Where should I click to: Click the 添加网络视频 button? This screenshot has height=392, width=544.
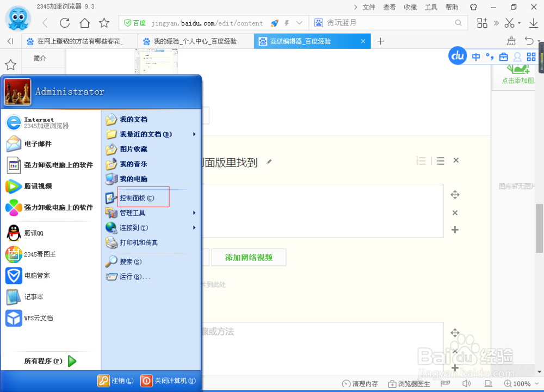tap(249, 257)
